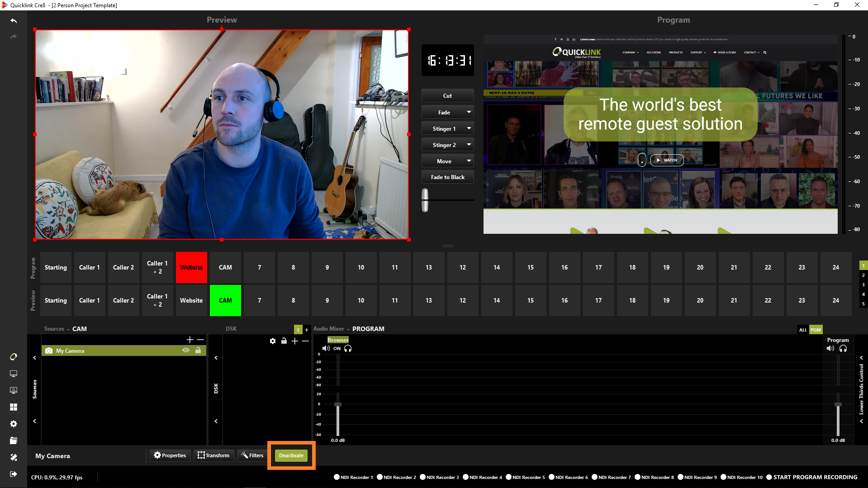868x488 pixels.
Task: Select Caller 1 scene in Preview row
Action: tap(90, 300)
